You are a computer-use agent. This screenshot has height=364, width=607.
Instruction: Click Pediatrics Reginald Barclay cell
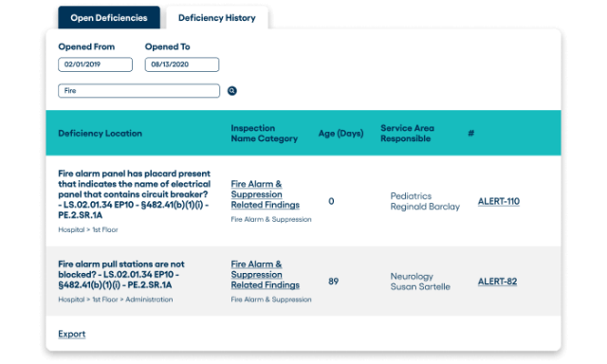425,201
